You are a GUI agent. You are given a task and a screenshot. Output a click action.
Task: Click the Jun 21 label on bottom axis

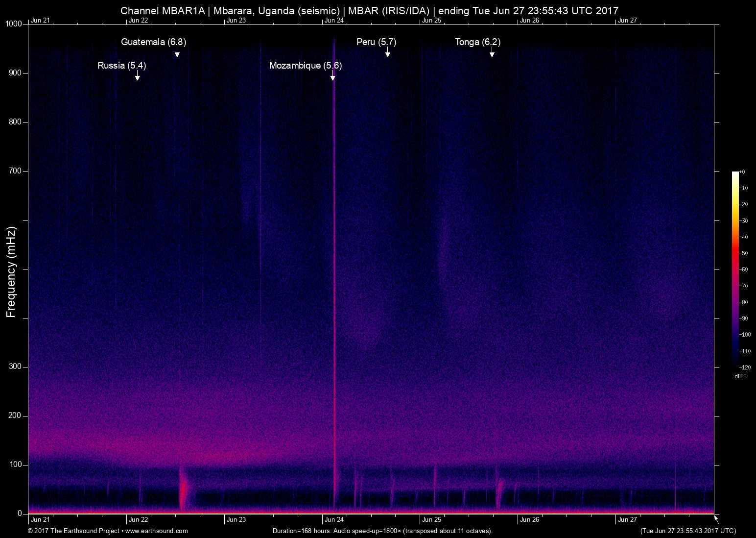pyautogui.click(x=40, y=520)
